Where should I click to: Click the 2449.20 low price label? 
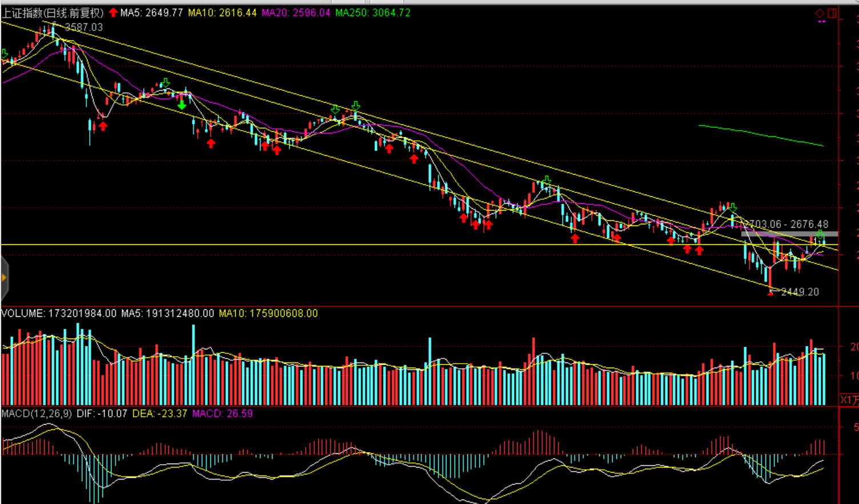(x=800, y=292)
